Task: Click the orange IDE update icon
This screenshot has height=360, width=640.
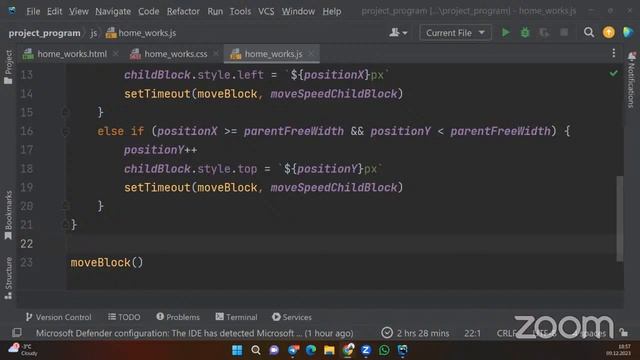Action: click(609, 32)
